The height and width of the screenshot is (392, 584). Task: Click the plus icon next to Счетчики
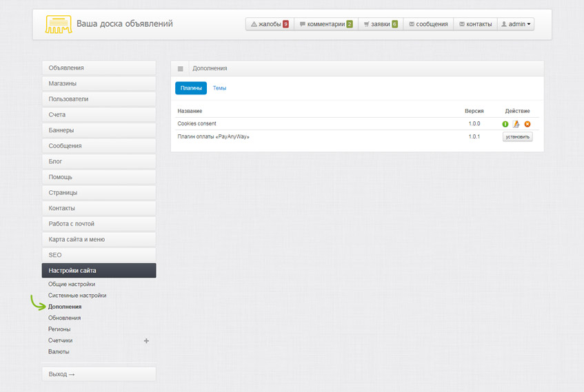tap(146, 340)
